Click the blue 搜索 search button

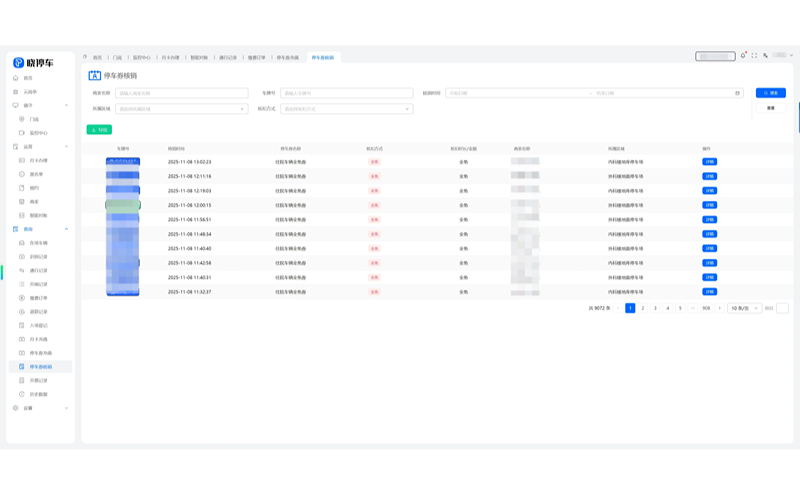[770, 93]
